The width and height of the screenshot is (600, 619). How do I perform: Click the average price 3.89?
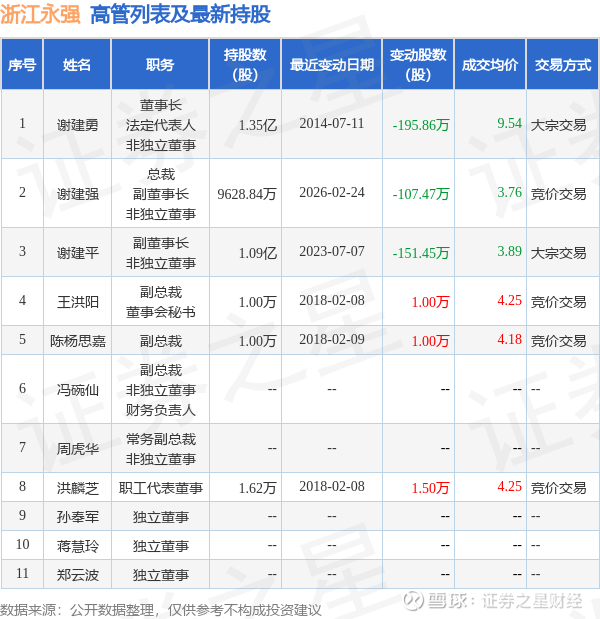pos(509,251)
